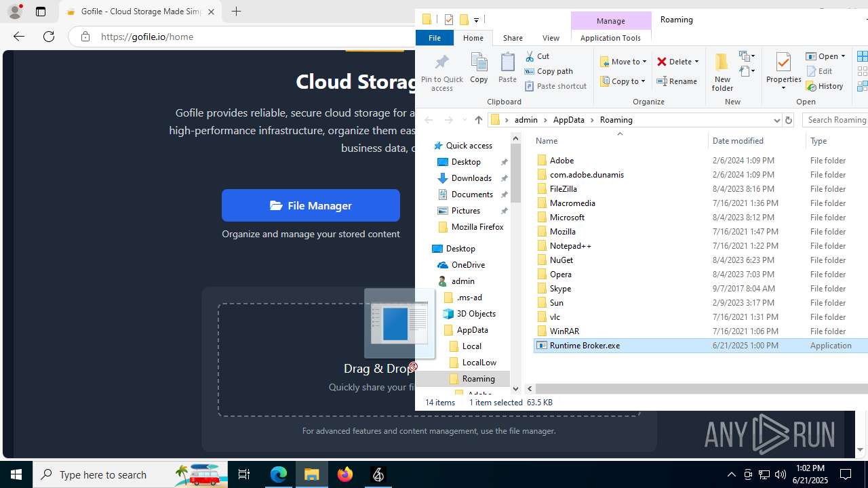Screen dimensions: 868x488
Task: Click Copy path in ribbon
Action: click(549, 71)
